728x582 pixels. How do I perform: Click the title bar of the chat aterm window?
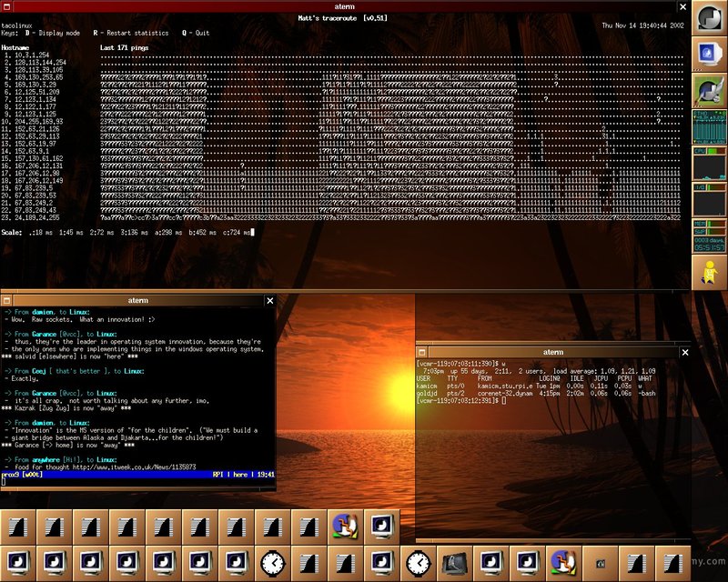tap(138, 300)
